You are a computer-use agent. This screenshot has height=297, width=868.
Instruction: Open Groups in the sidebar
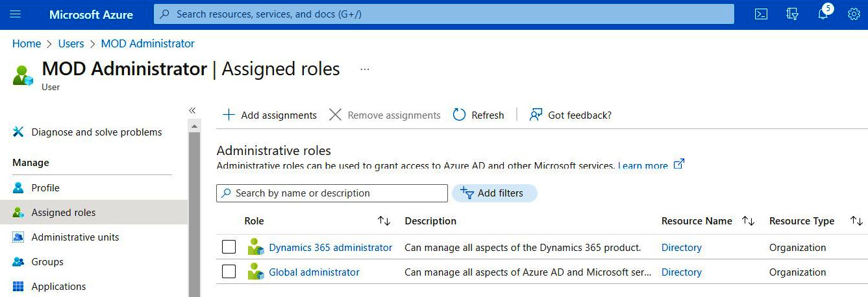coord(47,262)
